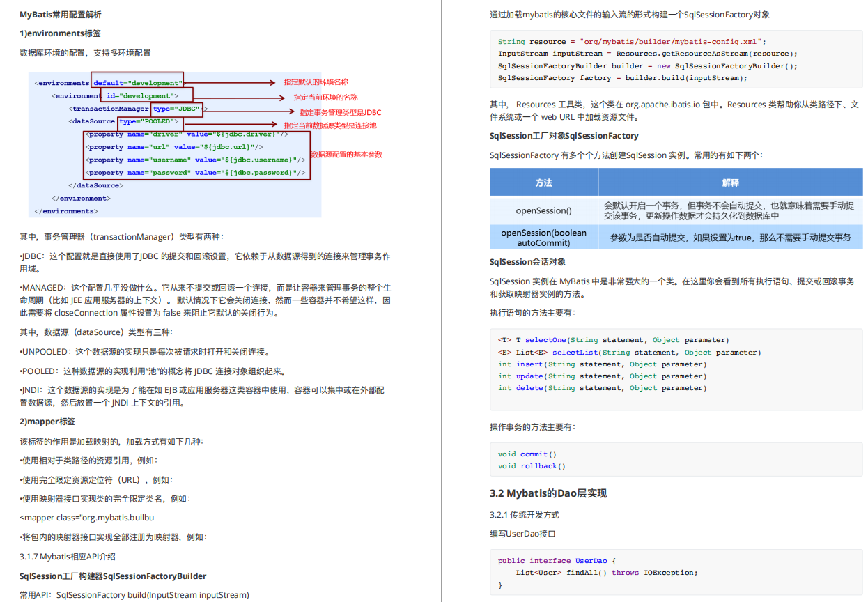Click the bullet "使用相对于类路径的资源引用"
Viewport: 868px width, 602px height.
[x=89, y=461]
